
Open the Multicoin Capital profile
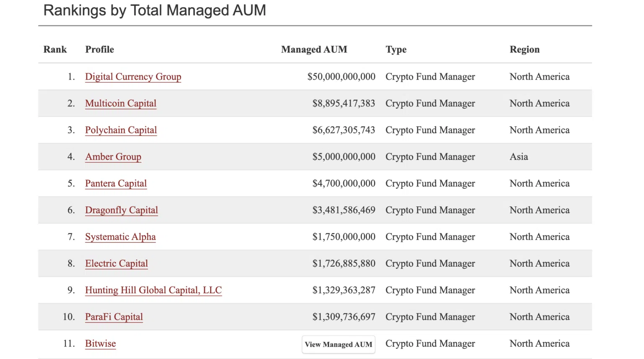coord(121,104)
